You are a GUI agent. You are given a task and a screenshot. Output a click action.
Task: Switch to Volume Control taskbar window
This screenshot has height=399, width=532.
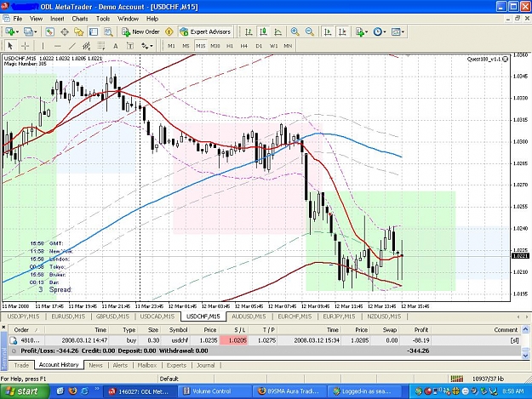[x=214, y=391]
